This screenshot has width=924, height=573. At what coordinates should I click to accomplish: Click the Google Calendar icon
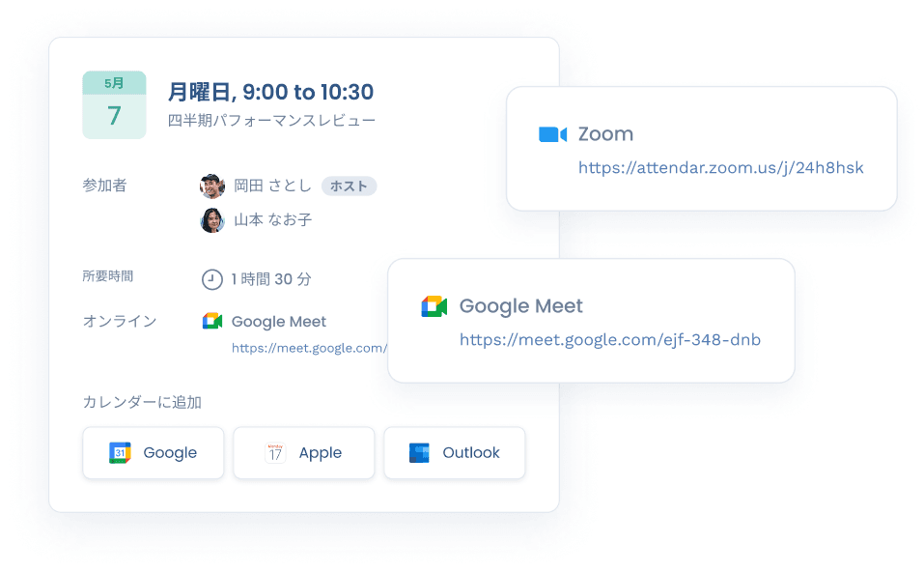point(120,452)
